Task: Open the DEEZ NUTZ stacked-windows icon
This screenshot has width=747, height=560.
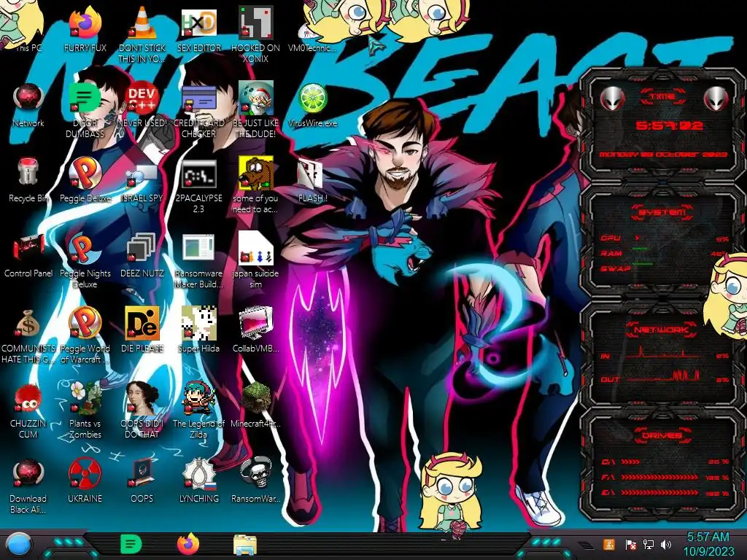Action: coord(142,249)
